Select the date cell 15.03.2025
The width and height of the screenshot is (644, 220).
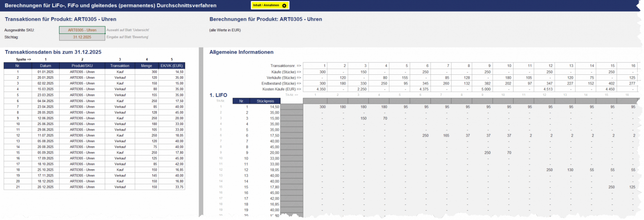[x=45, y=89]
